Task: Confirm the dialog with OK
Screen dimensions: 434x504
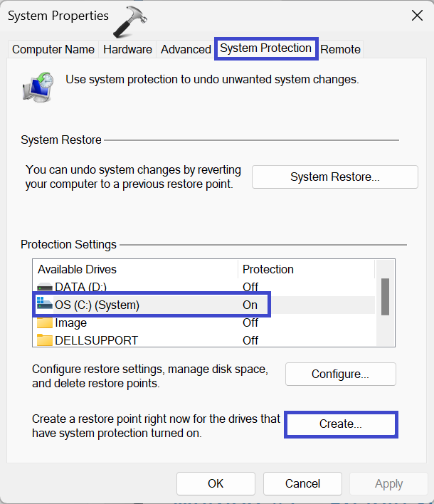Action: tap(216, 484)
